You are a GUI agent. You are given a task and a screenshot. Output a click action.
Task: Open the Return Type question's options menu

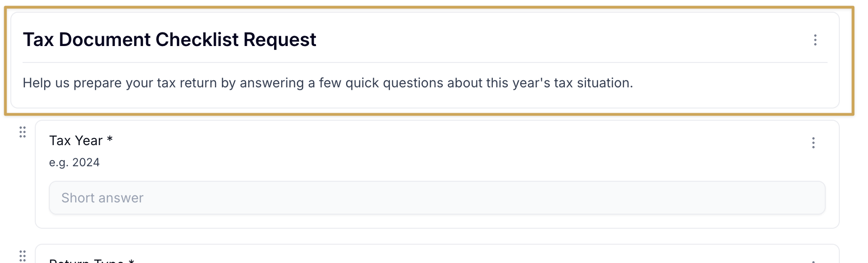(x=813, y=261)
